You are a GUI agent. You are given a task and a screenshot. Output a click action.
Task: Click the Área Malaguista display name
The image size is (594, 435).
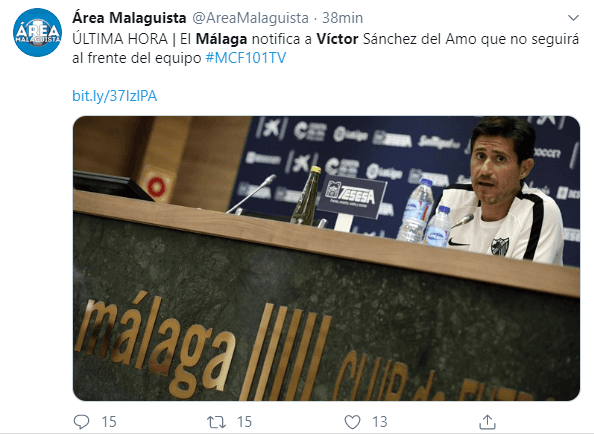click(x=129, y=18)
